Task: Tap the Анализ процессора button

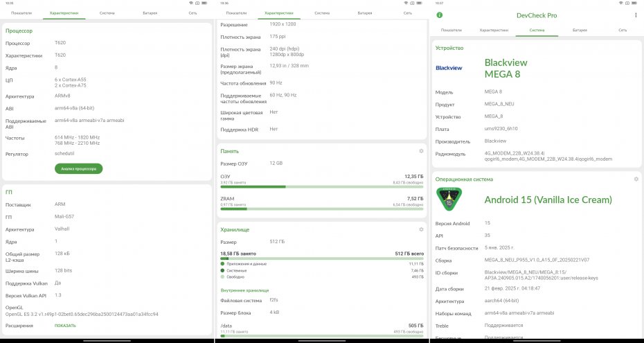Action: click(78, 169)
